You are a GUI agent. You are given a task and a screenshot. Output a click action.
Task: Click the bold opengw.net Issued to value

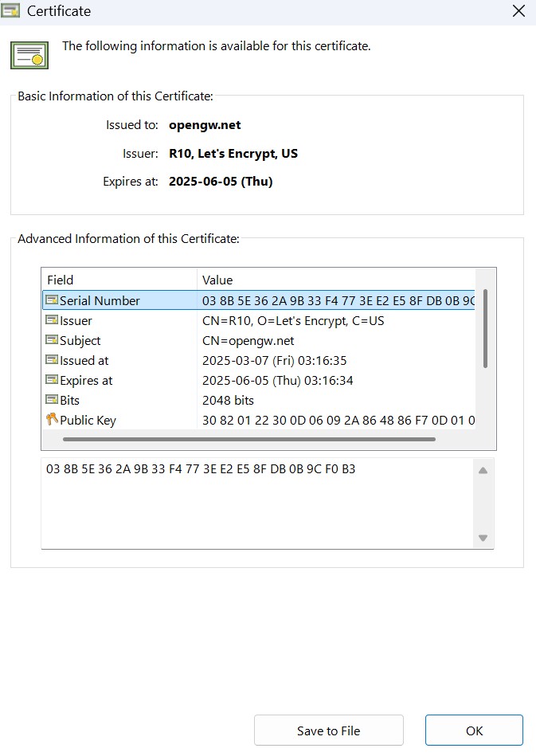(x=205, y=125)
